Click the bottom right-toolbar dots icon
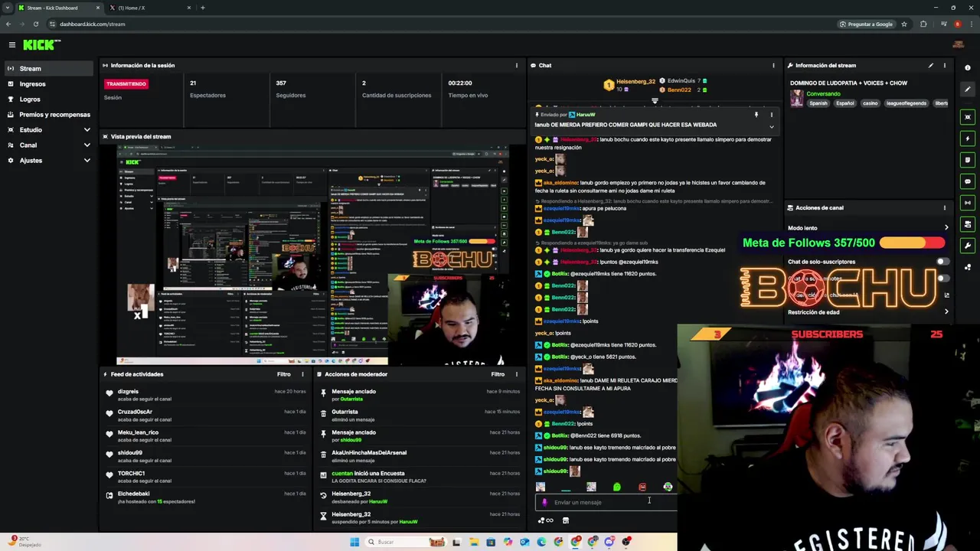980x551 pixels. 968,267
